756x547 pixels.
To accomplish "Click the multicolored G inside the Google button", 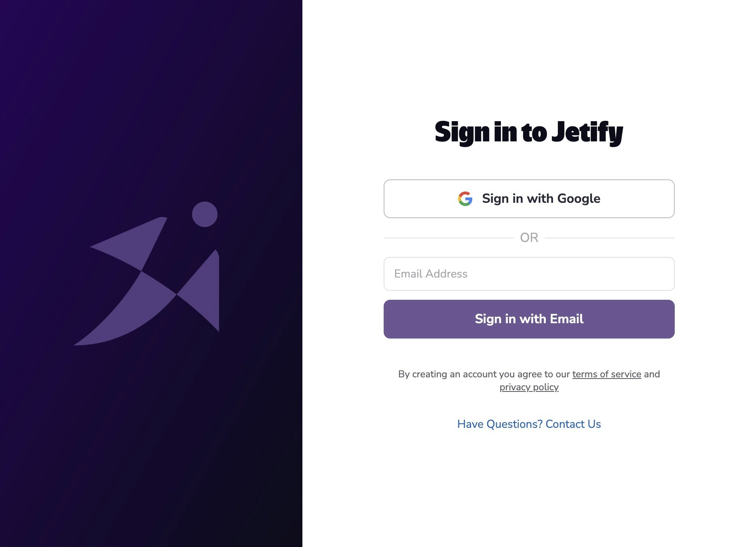I will click(x=466, y=198).
